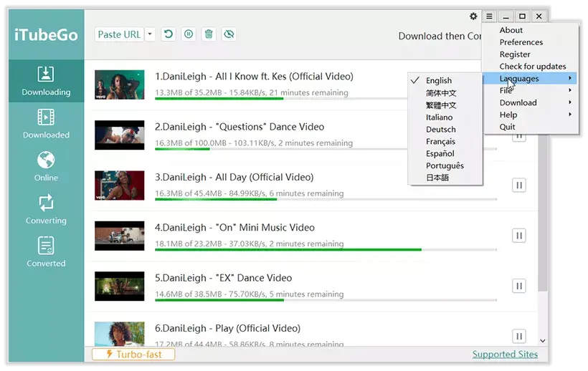Open the Downloaded section

(x=46, y=123)
